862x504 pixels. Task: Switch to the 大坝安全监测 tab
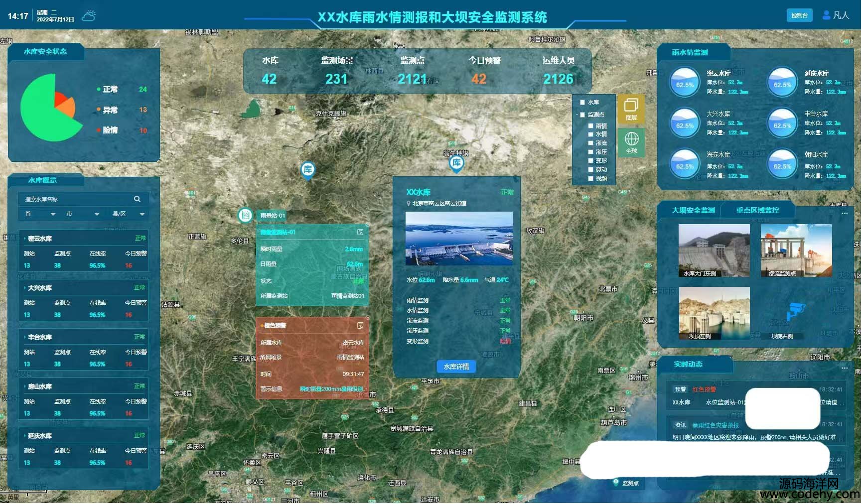coord(693,210)
